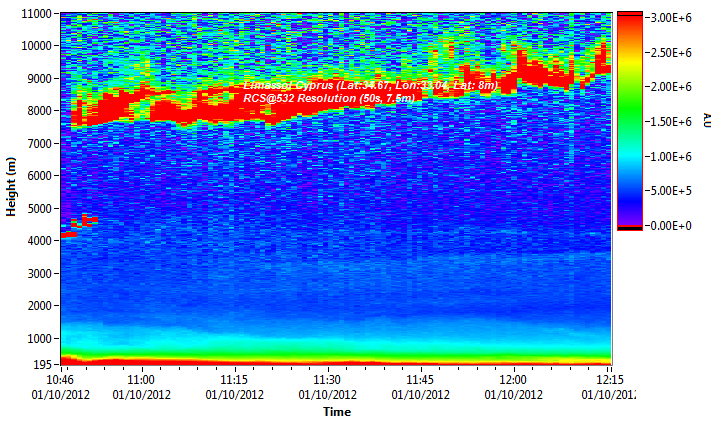Image resolution: width=719 pixels, height=429 pixels.
Task: Click the 'Height (m)' y-axis title
Action: point(11,189)
